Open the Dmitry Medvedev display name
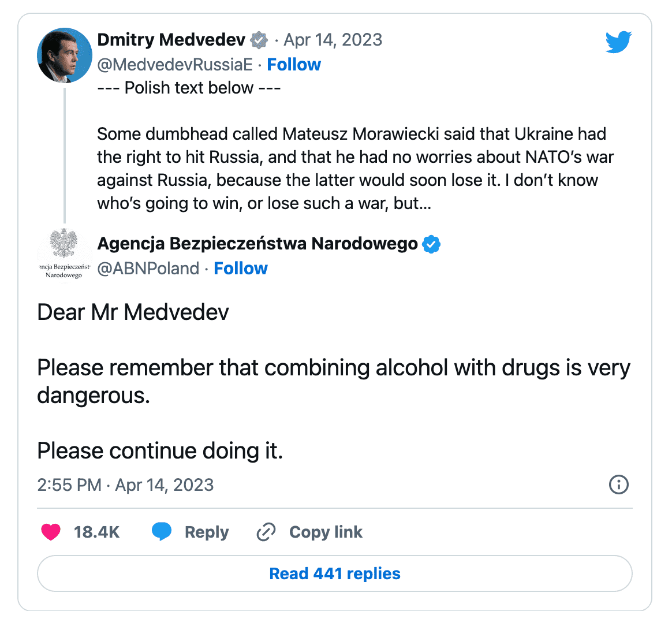 171,40
